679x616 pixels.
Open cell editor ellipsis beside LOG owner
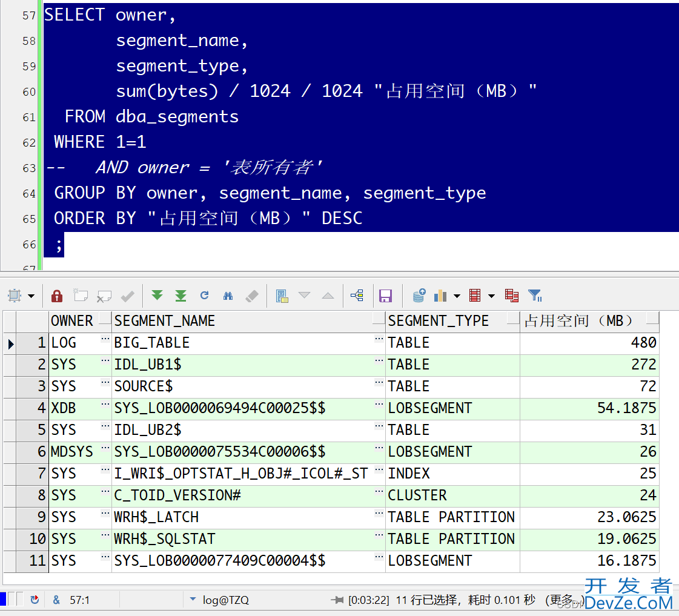[105, 339]
